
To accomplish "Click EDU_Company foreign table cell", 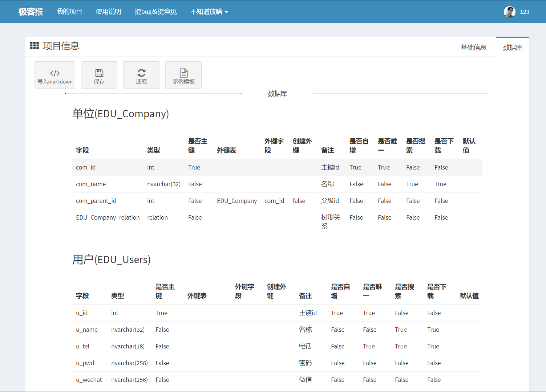I will click(237, 201).
